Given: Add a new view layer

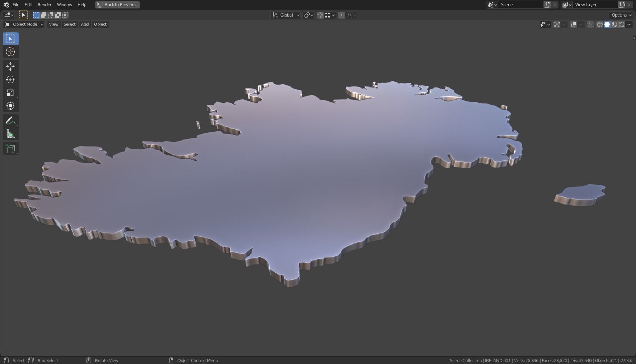Looking at the screenshot, I should click(622, 4).
